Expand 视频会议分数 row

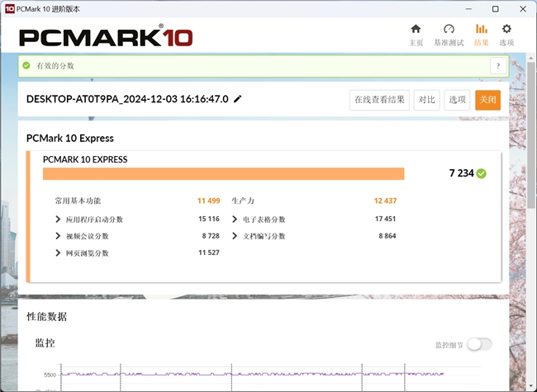pyautogui.click(x=58, y=236)
